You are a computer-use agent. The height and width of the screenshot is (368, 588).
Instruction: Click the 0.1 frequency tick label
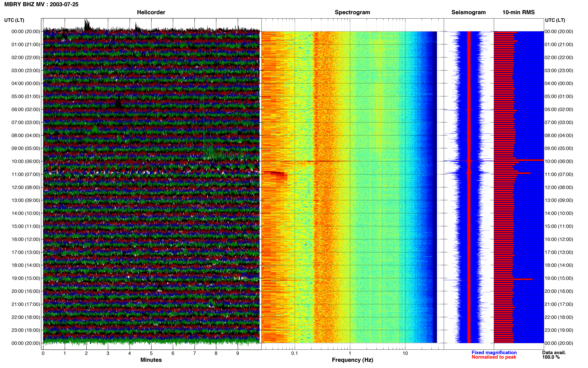[295, 353]
